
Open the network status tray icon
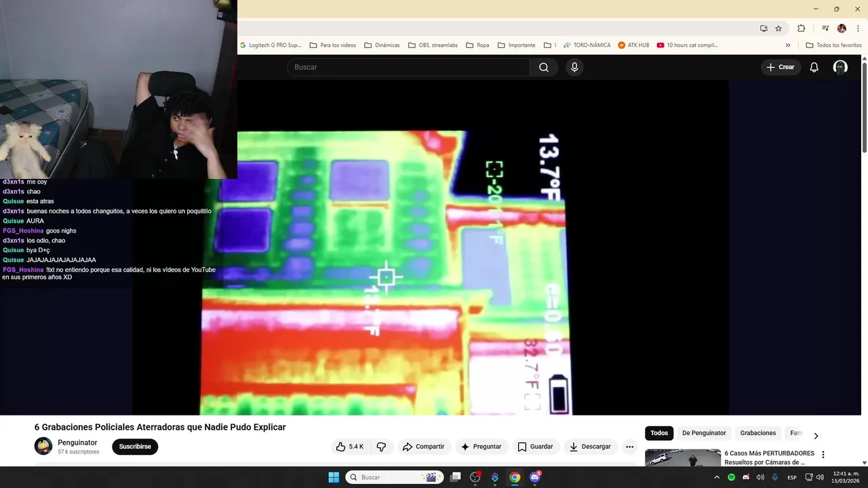pyautogui.click(x=809, y=477)
